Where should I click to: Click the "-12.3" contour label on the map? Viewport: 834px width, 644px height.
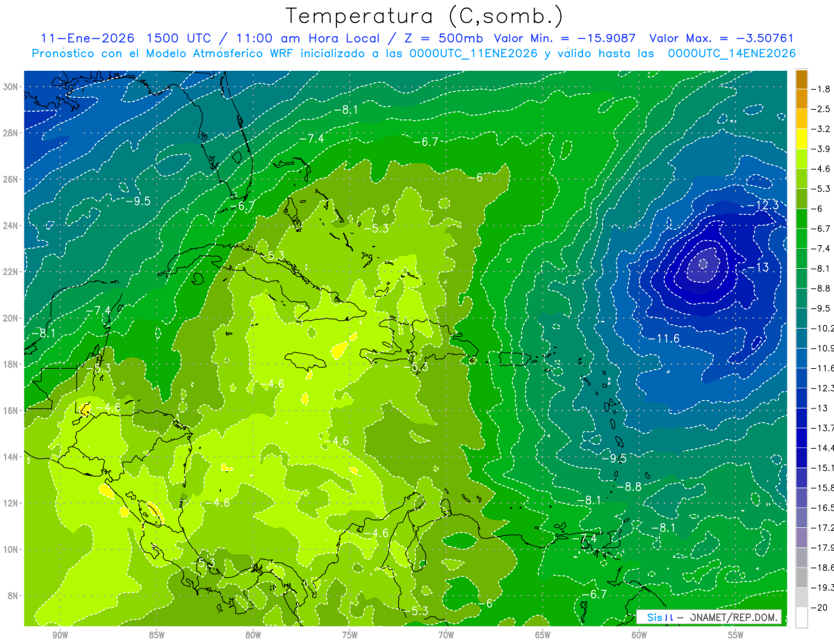point(762,205)
